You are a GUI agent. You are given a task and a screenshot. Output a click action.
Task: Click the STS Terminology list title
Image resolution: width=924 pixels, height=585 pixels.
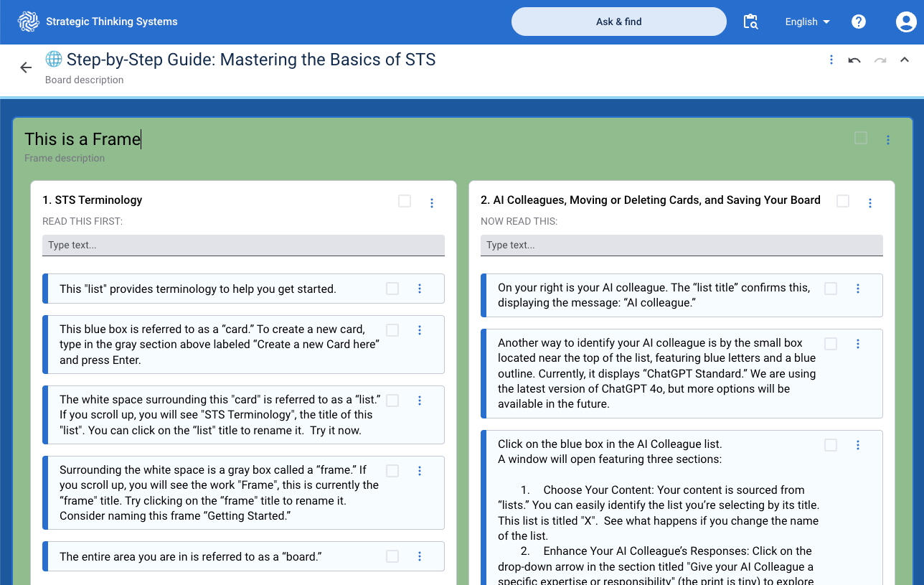click(x=93, y=200)
